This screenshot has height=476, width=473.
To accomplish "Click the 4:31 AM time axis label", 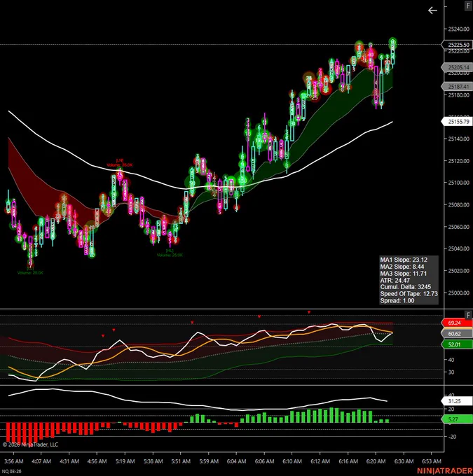I will pyautogui.click(x=69, y=461).
